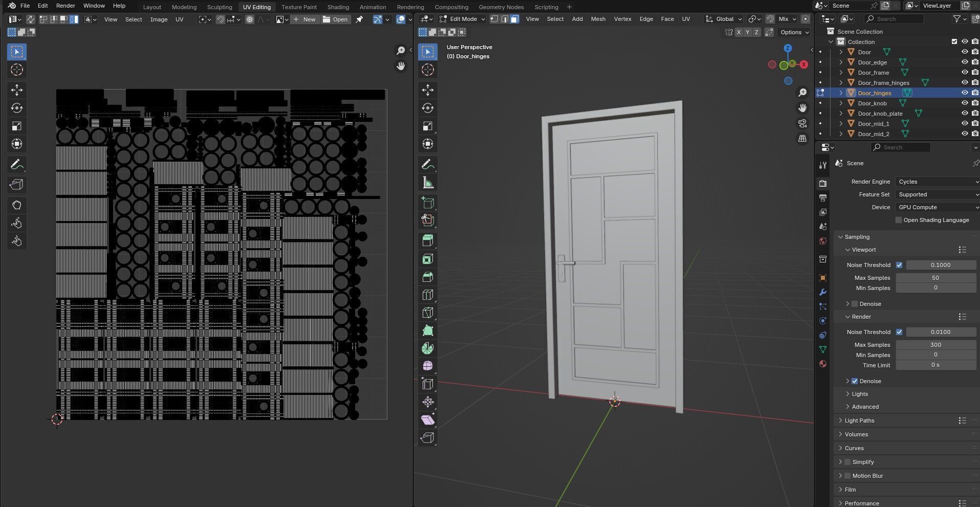Select the Loop Cut tool
980x507 pixels.
click(428, 295)
